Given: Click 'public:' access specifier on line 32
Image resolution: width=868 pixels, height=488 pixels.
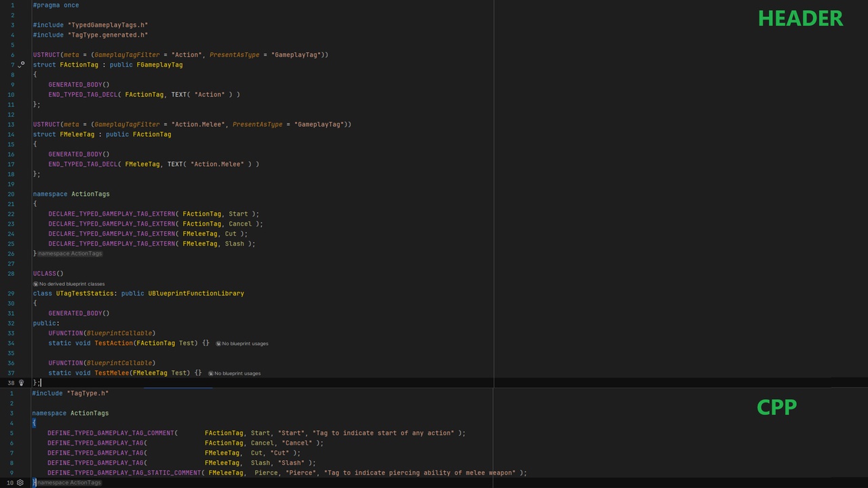Looking at the screenshot, I should (46, 323).
